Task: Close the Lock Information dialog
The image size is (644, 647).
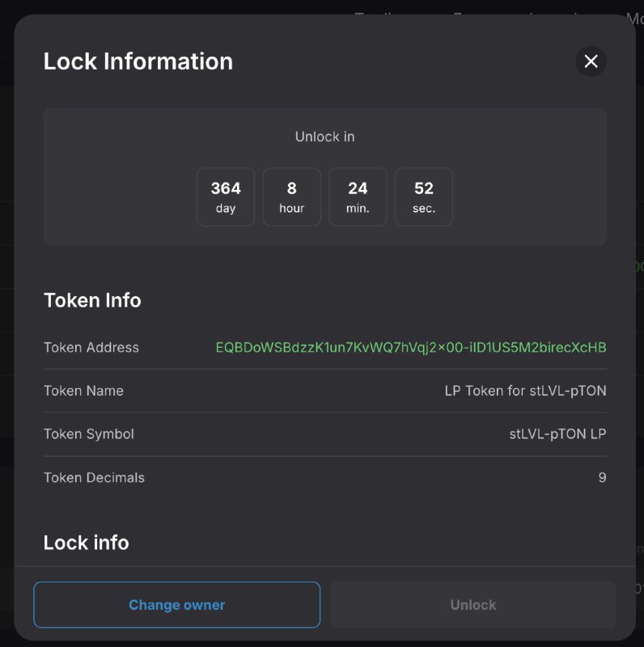Action: pos(591,61)
